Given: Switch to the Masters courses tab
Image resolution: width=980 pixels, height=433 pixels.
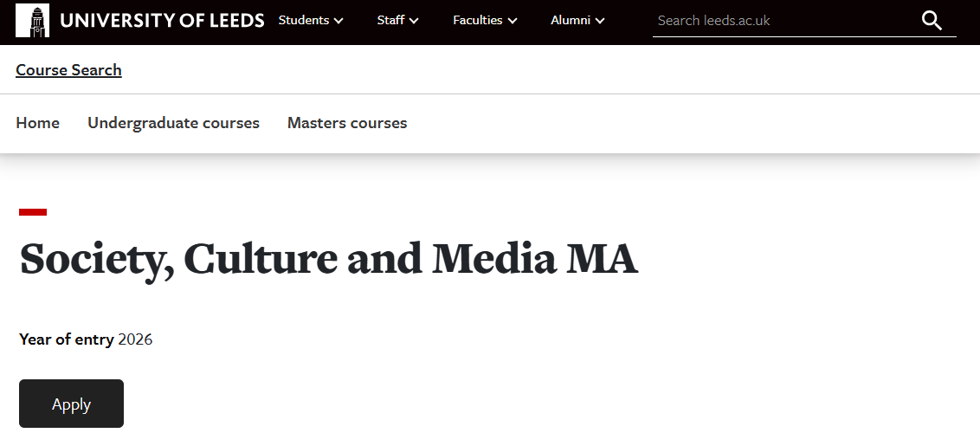Looking at the screenshot, I should tap(347, 123).
